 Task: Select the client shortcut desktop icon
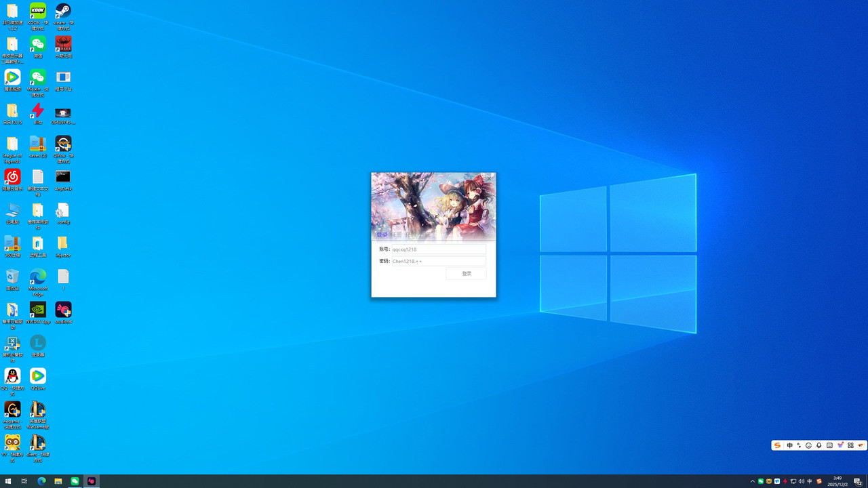click(38, 449)
